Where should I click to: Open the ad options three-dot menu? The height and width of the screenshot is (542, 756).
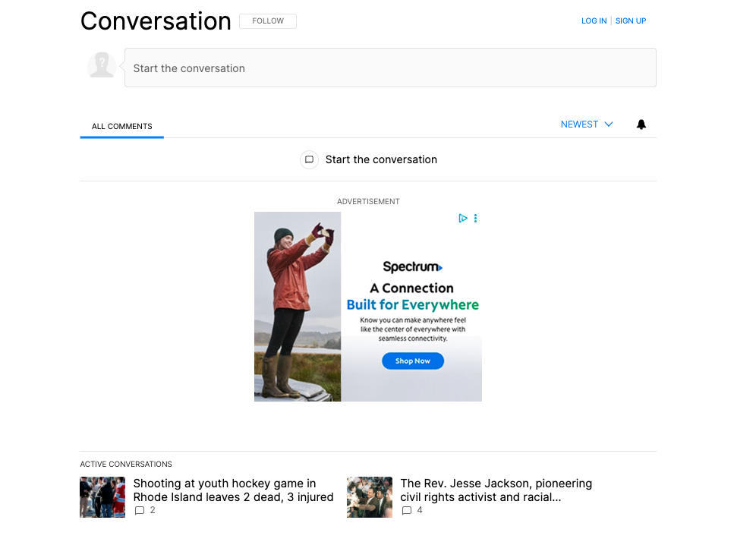[476, 219]
